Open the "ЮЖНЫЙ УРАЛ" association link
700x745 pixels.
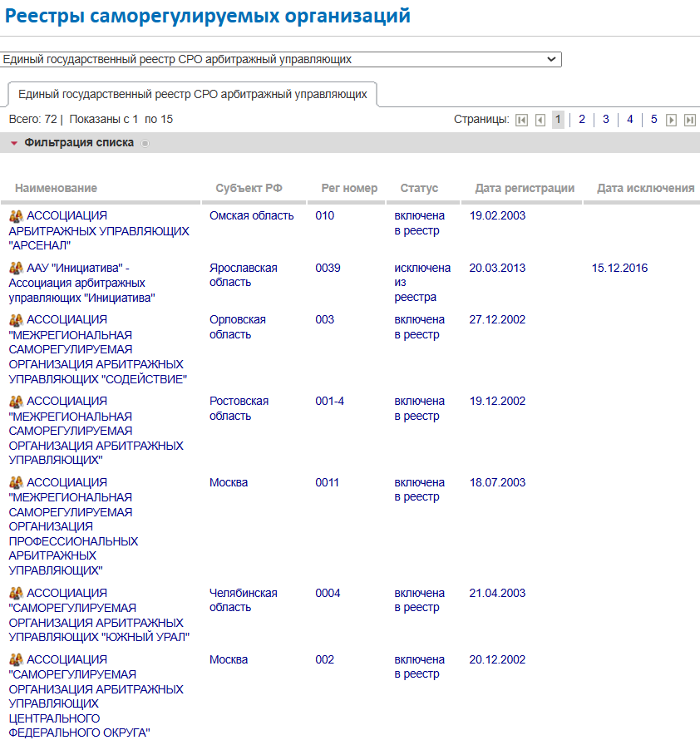(99, 614)
